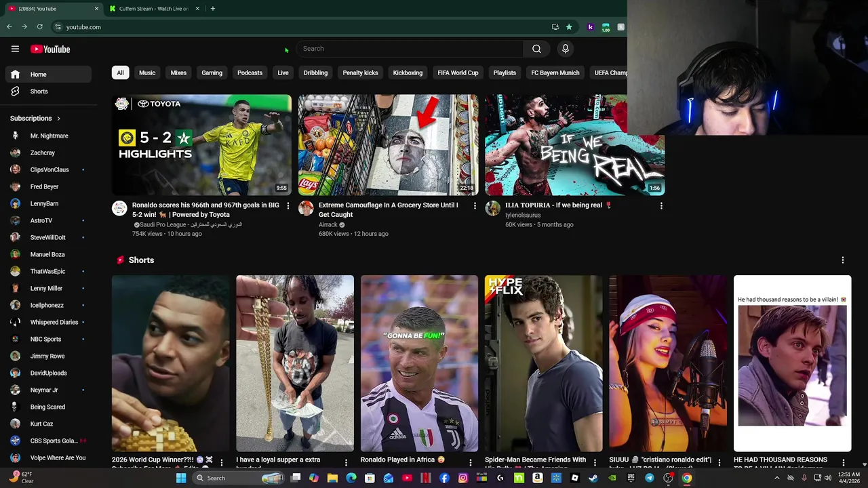Open the ClipsVonClaus subscription

click(x=47, y=169)
